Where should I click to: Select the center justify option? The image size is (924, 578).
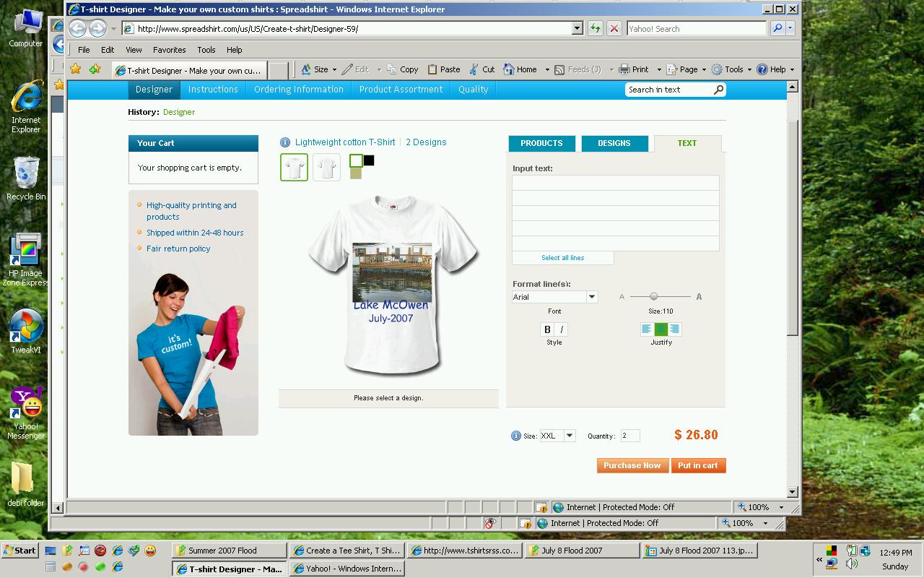tap(661, 329)
